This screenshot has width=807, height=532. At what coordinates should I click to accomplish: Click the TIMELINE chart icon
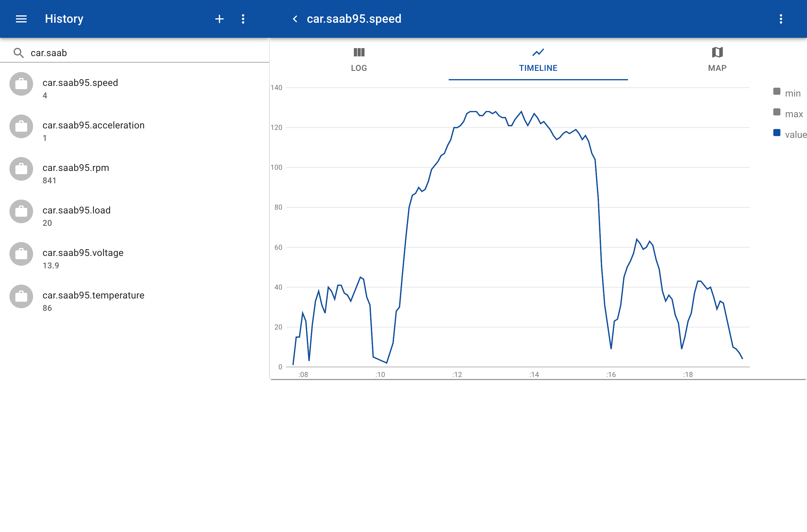(538, 52)
